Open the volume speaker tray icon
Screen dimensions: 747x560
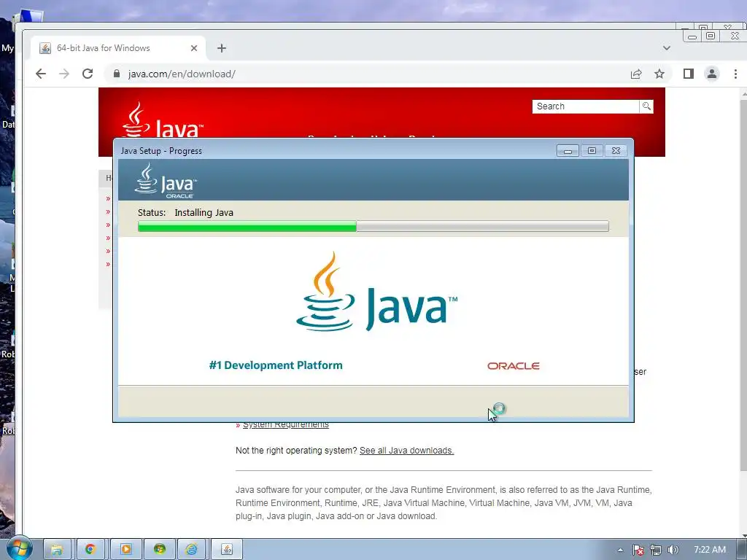pyautogui.click(x=673, y=550)
